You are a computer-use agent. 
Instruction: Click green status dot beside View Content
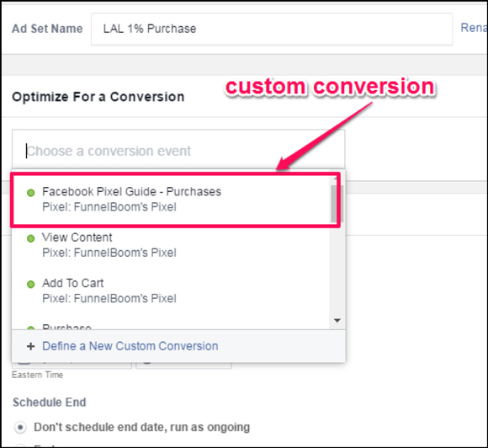pos(31,238)
